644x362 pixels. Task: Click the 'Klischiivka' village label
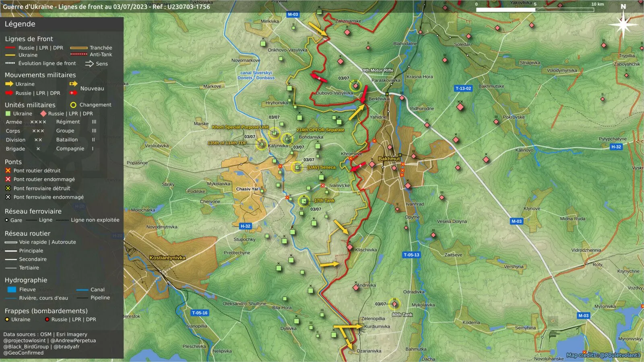(366, 250)
